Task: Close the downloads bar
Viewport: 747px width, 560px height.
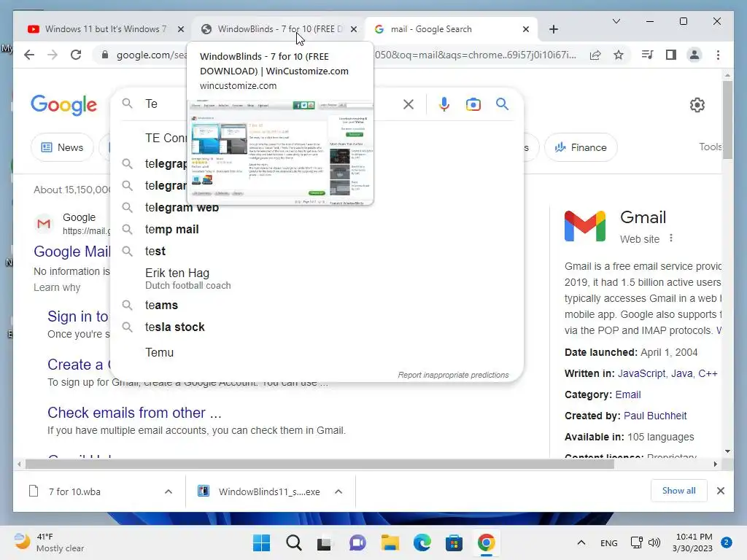Action: (x=720, y=491)
